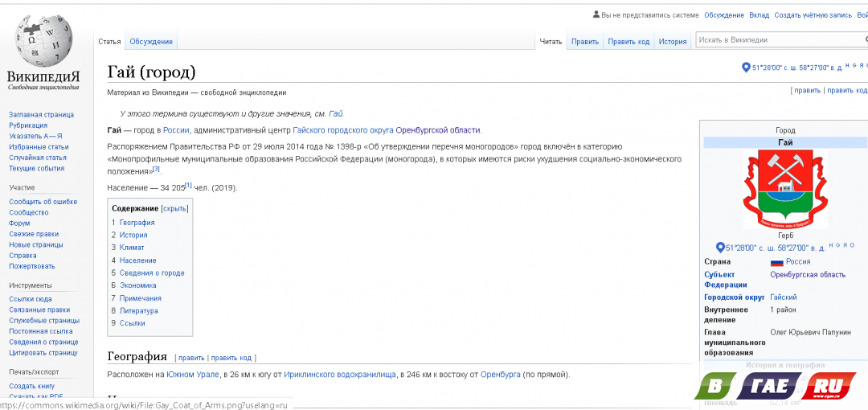Screen dimensions: 868x410
Task: Open 'Справка' in the sidebar
Action: (x=23, y=256)
